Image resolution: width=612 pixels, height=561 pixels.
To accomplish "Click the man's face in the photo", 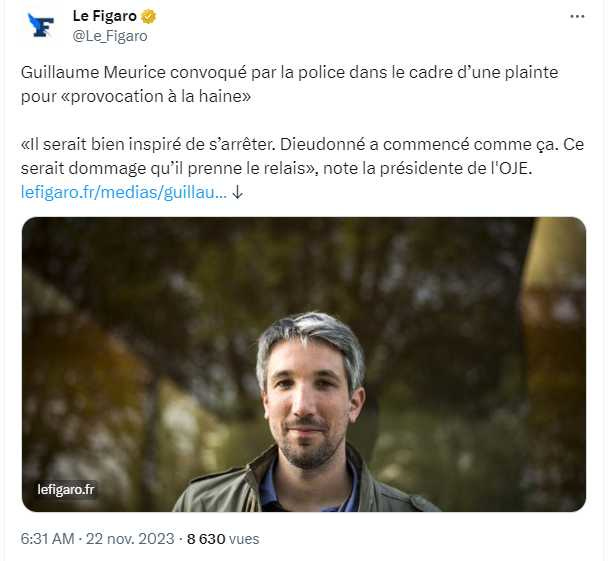I will coord(308,406).
